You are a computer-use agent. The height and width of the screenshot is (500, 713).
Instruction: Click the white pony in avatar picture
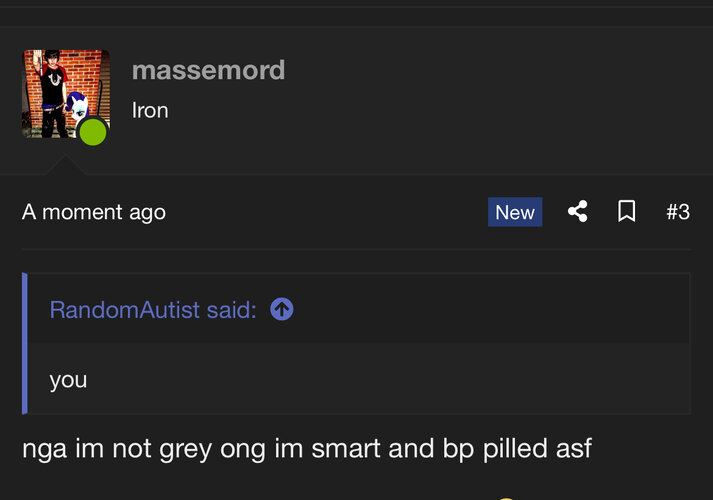pos(76,106)
